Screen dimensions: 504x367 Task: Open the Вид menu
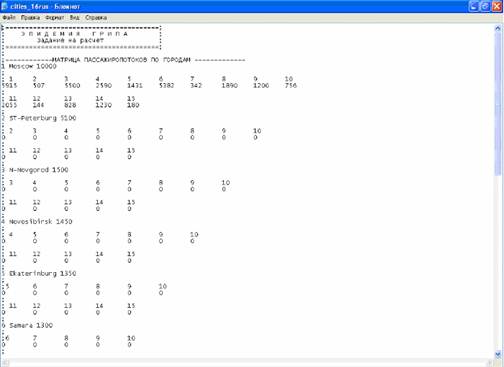[x=75, y=17]
